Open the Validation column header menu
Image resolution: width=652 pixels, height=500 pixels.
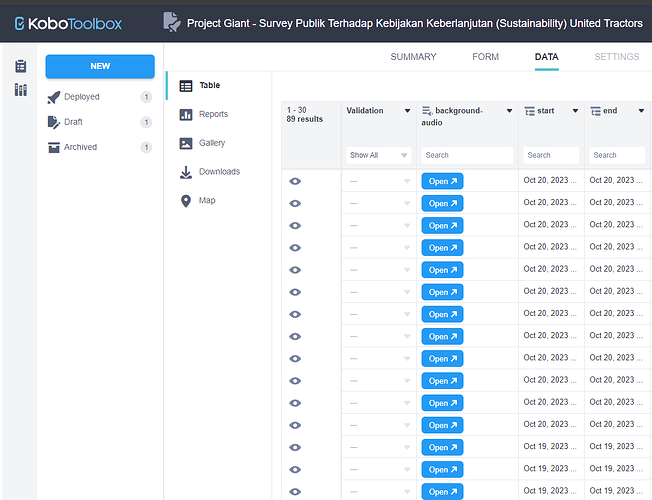407,111
